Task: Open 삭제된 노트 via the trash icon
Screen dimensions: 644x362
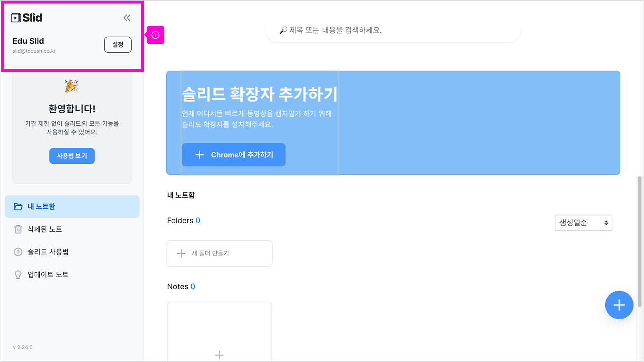Action: (x=17, y=229)
